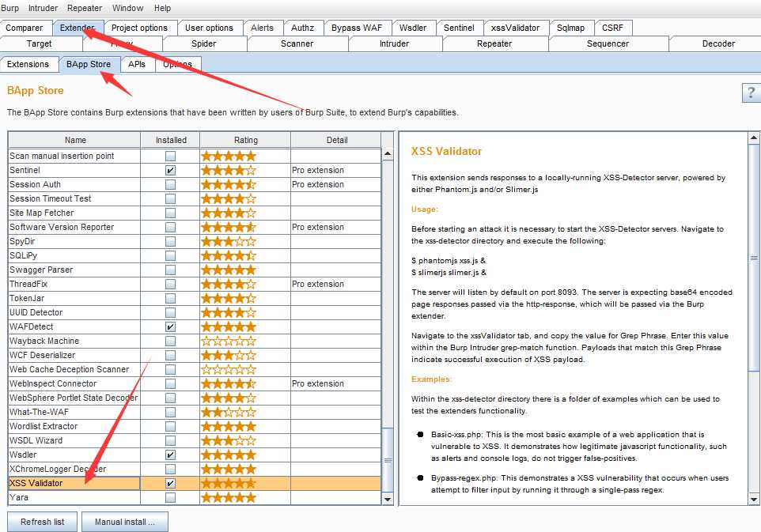Open the Burp menu

10,8
